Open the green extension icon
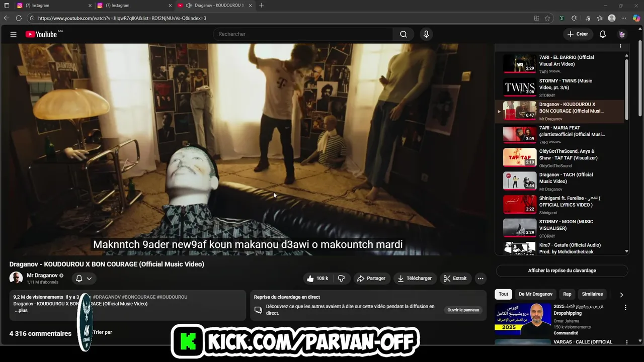Image resolution: width=644 pixels, height=362 pixels. tap(561, 18)
